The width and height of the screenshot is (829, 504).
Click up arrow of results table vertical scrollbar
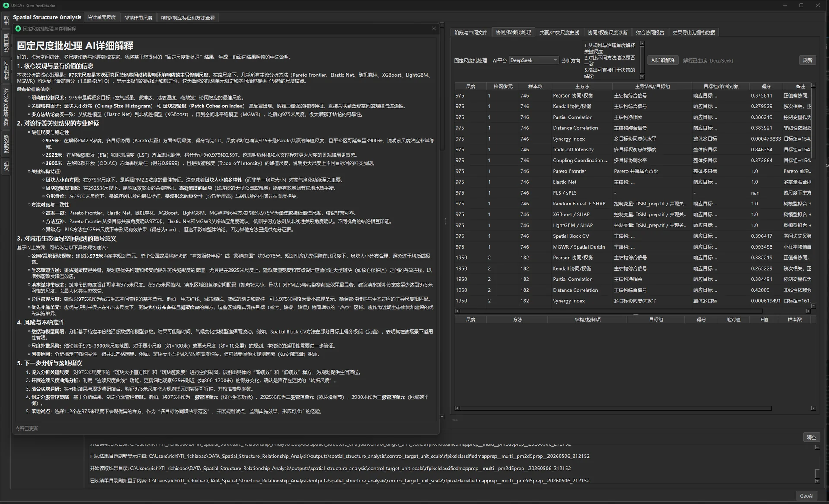click(x=813, y=85)
